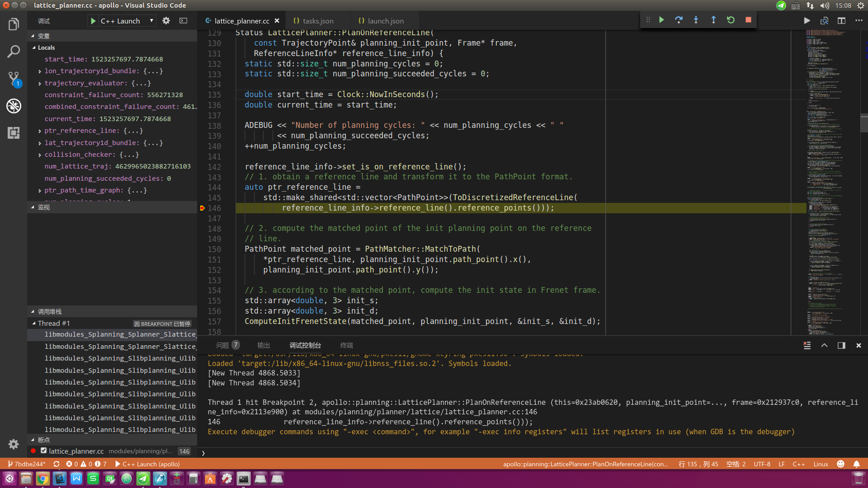Stop the debugging session

(748, 20)
